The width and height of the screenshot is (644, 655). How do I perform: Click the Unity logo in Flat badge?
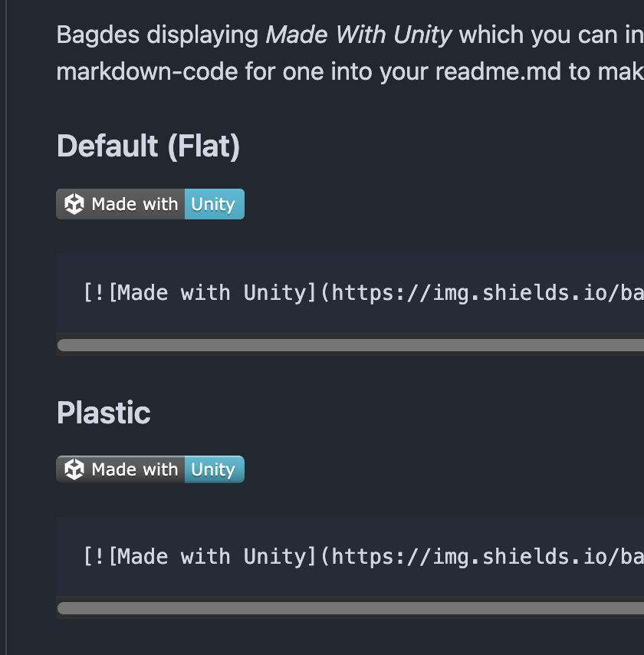(74, 204)
